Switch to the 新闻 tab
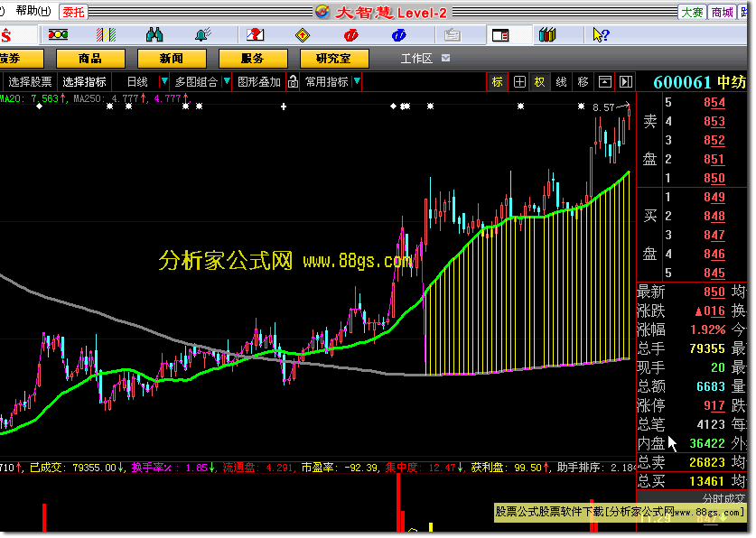 (x=172, y=59)
